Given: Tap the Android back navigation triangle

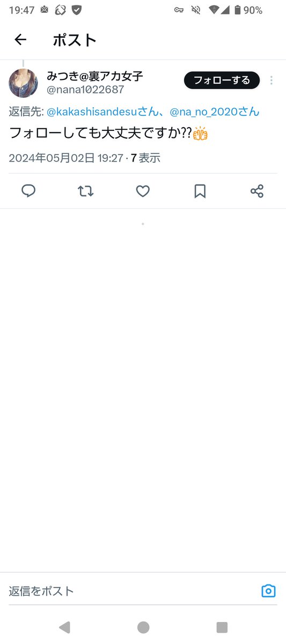Looking at the screenshot, I should point(64,627).
